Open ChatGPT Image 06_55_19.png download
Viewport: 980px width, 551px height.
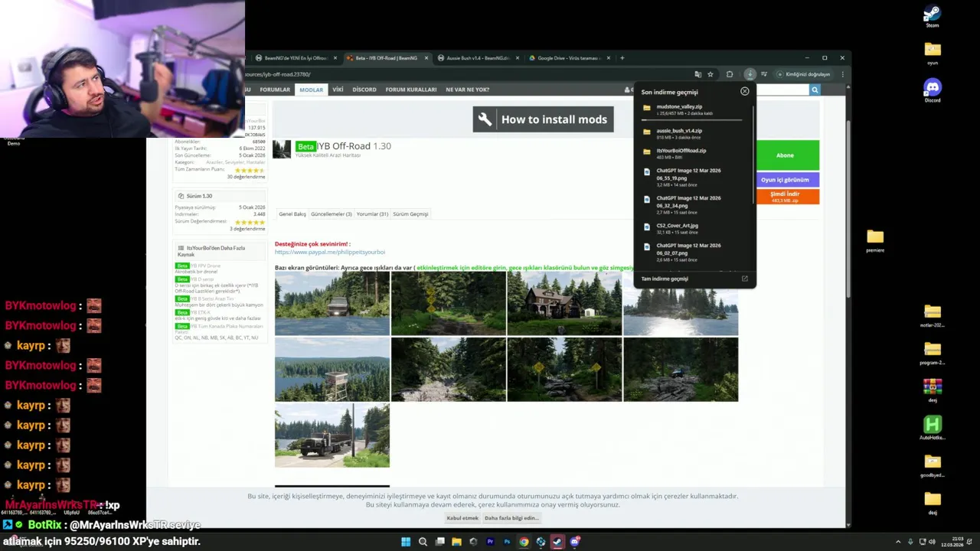(694, 178)
